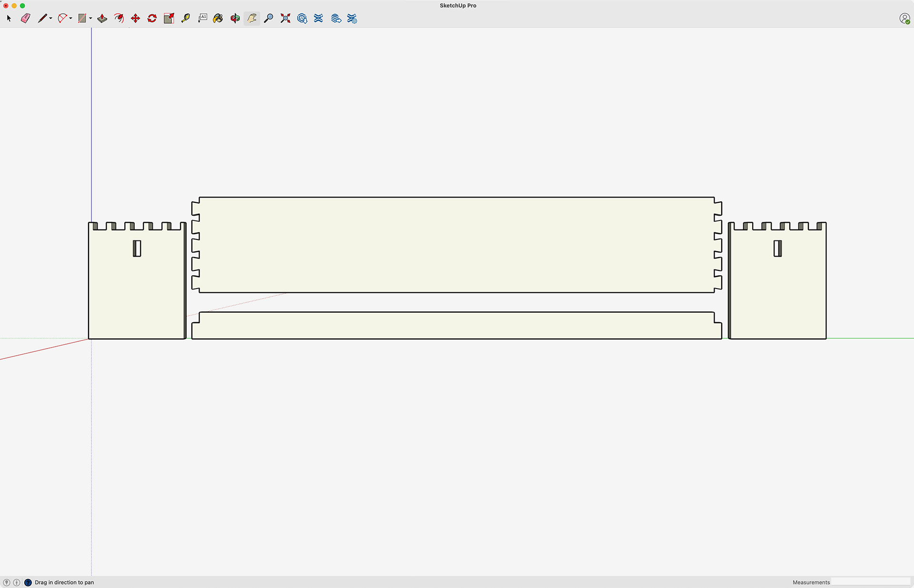
Task: Select the Arc tool
Action: click(x=62, y=18)
